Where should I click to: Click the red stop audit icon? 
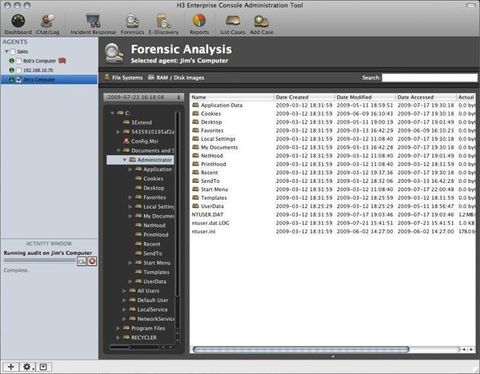92,261
